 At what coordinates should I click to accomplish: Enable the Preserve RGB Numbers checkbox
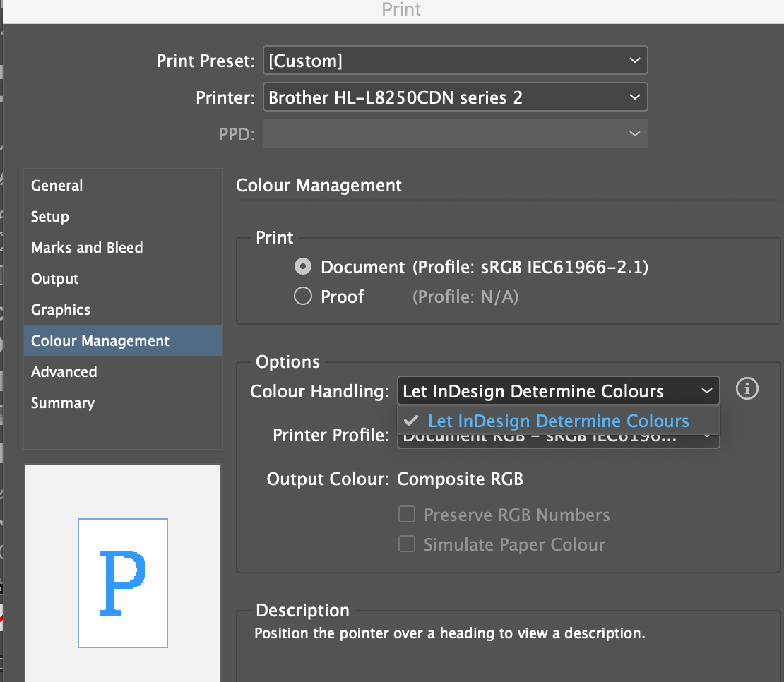[x=407, y=515]
